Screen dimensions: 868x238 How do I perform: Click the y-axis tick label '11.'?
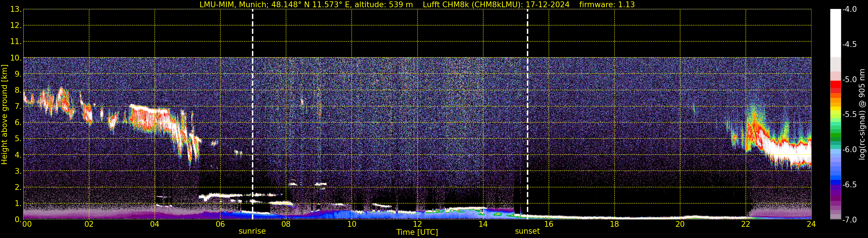tap(16, 42)
